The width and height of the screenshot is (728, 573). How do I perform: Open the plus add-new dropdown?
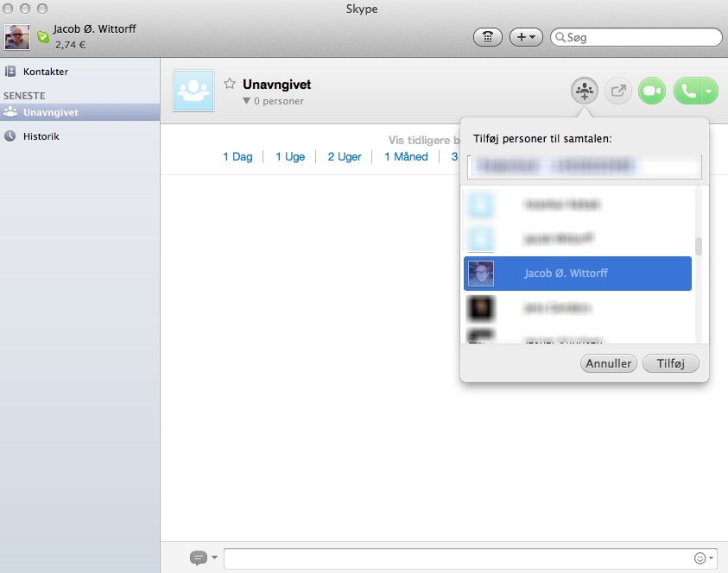coord(526,37)
